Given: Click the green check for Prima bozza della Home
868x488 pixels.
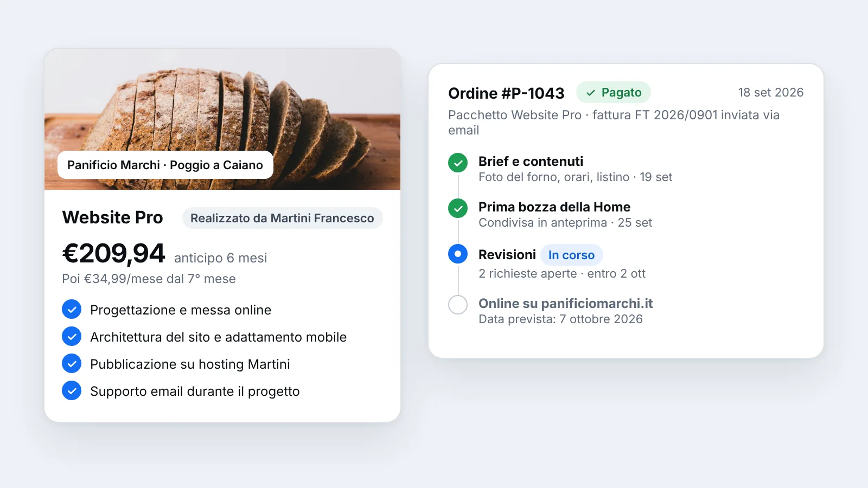Looking at the screenshot, I should point(458,208).
